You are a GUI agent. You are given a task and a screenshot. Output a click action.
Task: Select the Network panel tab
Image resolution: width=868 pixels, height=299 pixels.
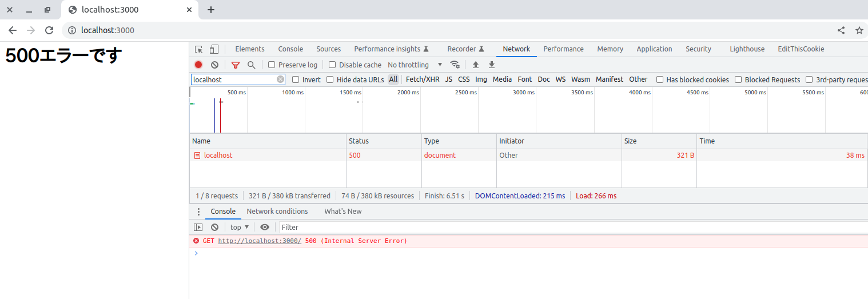point(516,49)
